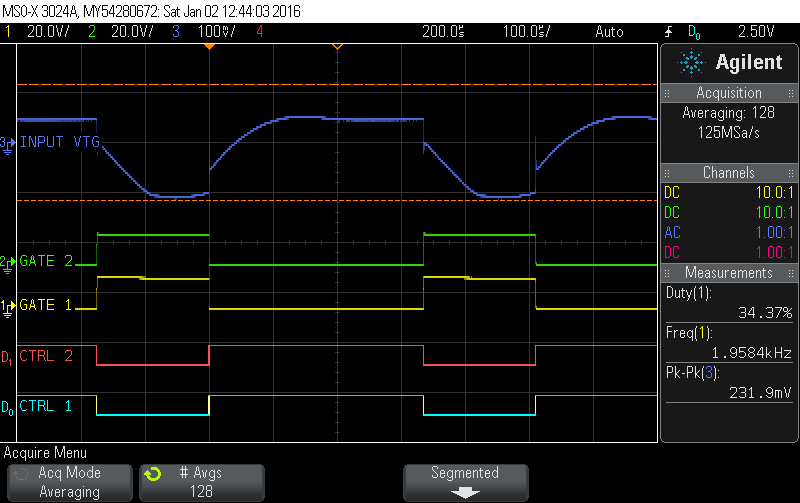Select the # Avgs 128 softkey
Image resolution: width=800 pixels, height=503 pixels.
click(x=202, y=482)
